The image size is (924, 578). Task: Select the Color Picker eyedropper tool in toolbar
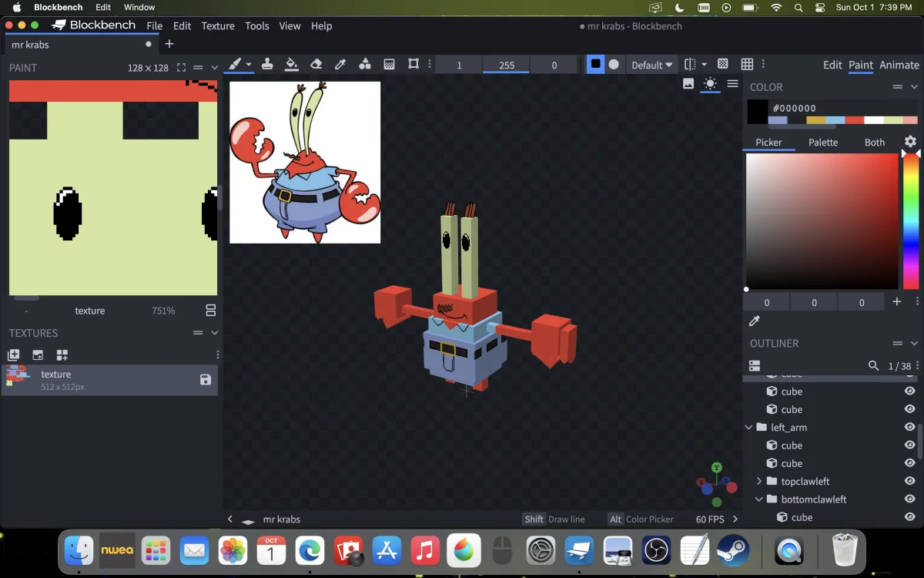click(x=340, y=64)
